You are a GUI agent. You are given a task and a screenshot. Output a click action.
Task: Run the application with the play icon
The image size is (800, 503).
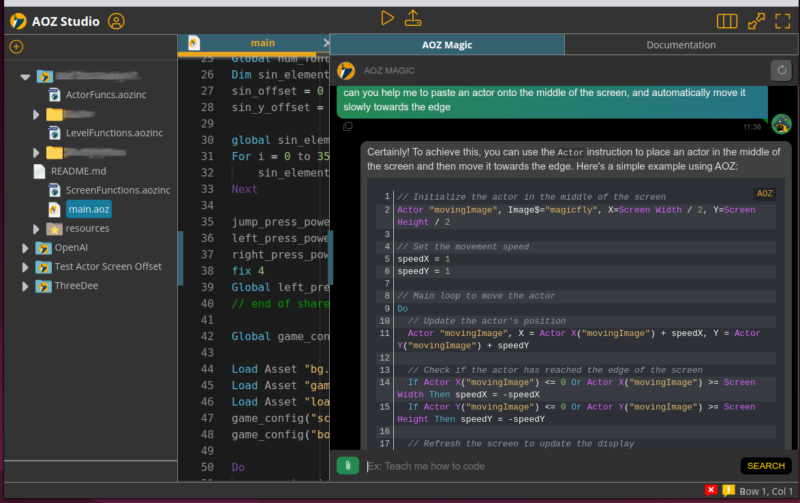point(387,19)
